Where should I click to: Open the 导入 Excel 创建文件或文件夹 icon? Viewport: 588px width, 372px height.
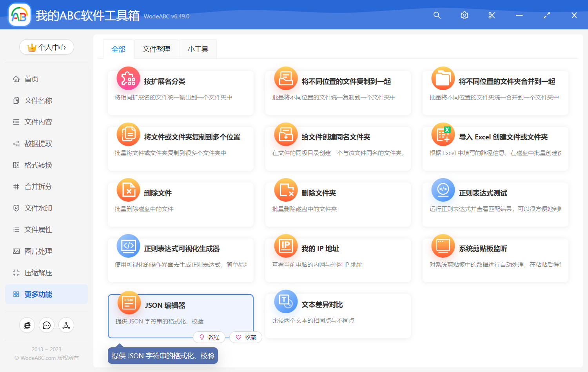click(x=443, y=134)
